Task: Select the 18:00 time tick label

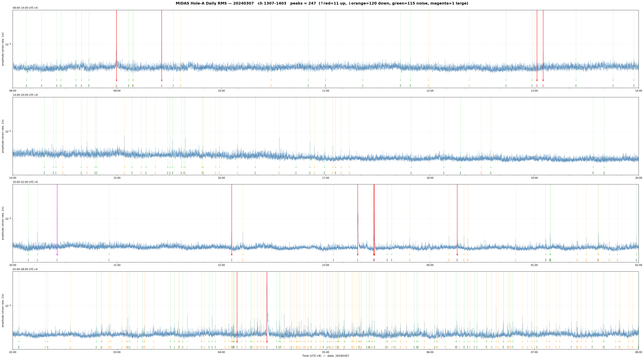Action: 430,178
